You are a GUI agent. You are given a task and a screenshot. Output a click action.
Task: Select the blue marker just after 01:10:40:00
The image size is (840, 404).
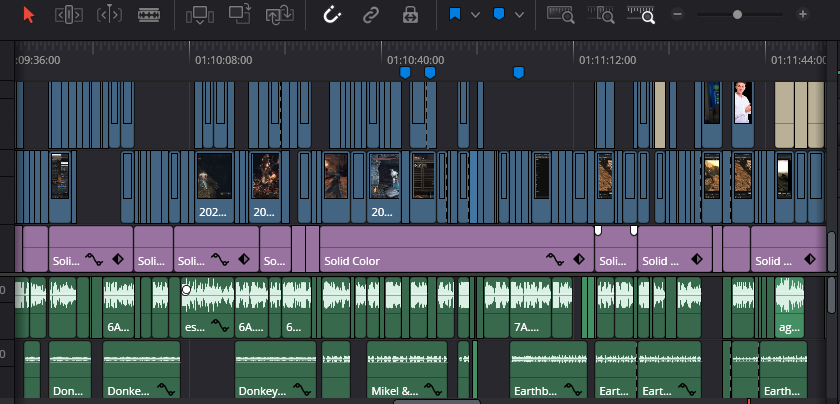pyautogui.click(x=430, y=73)
